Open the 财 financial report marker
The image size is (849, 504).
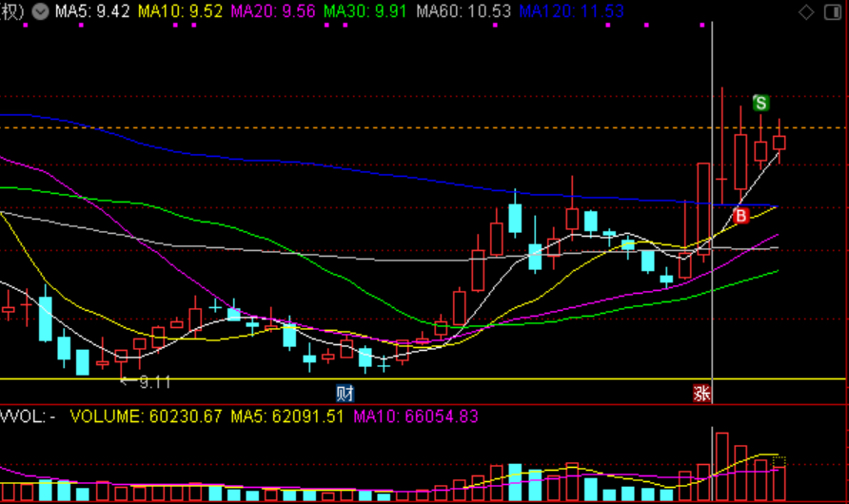[x=345, y=393]
